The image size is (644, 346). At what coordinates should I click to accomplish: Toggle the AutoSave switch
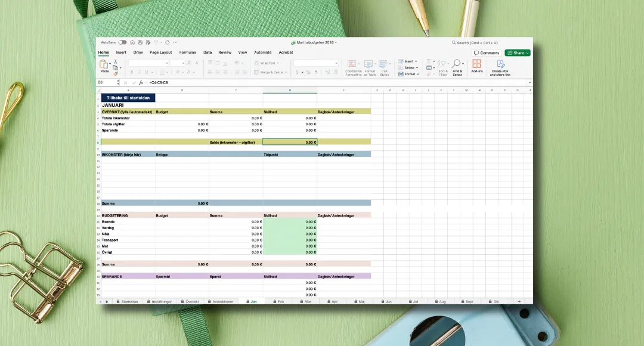[x=122, y=42]
